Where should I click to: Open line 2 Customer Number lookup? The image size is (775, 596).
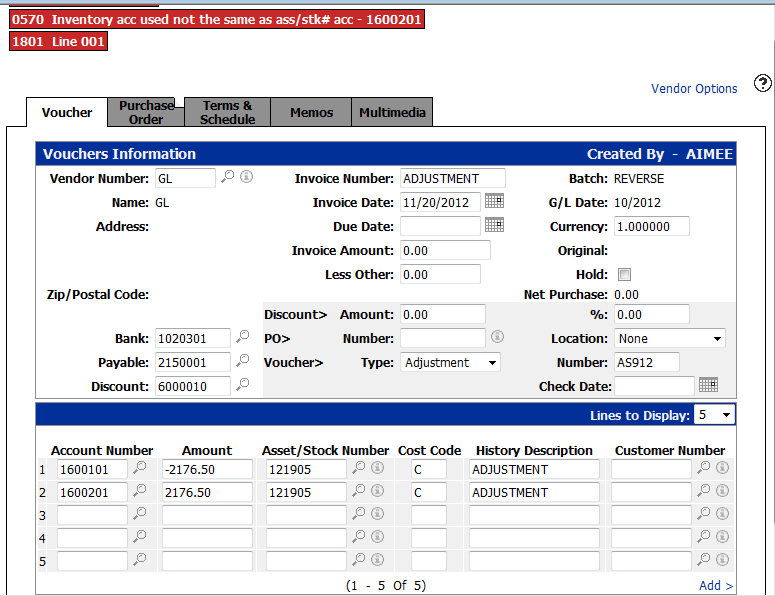[704, 491]
